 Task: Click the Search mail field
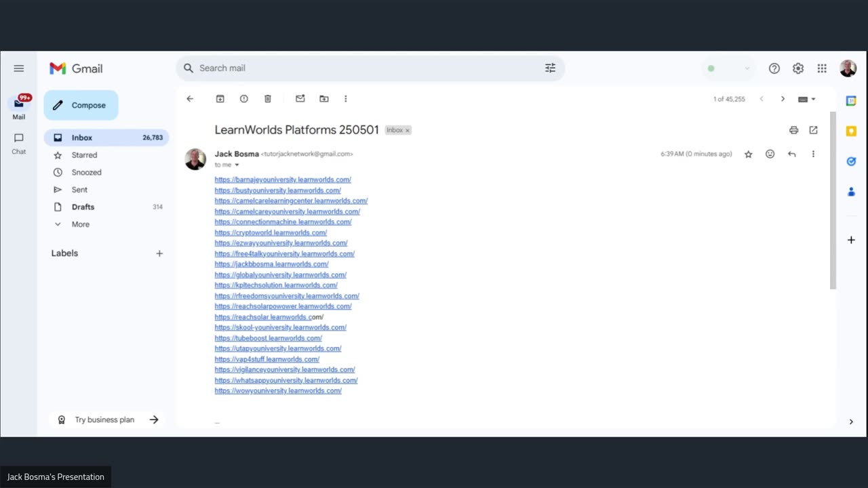tap(370, 68)
